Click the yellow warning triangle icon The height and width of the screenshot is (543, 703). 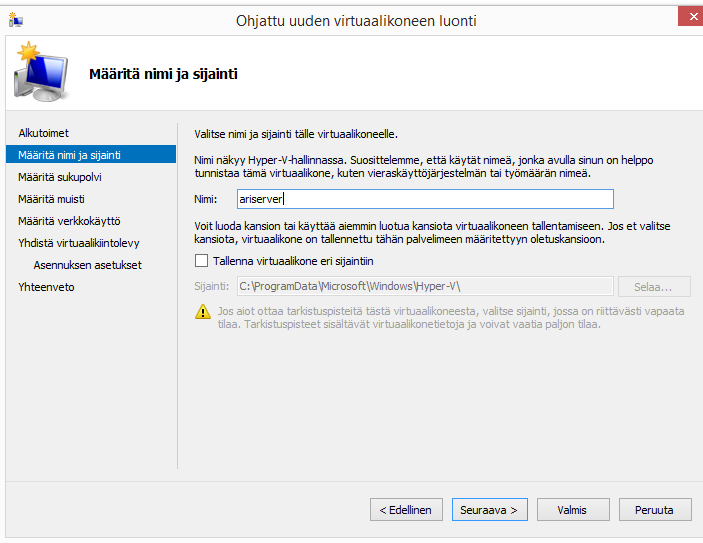203,312
